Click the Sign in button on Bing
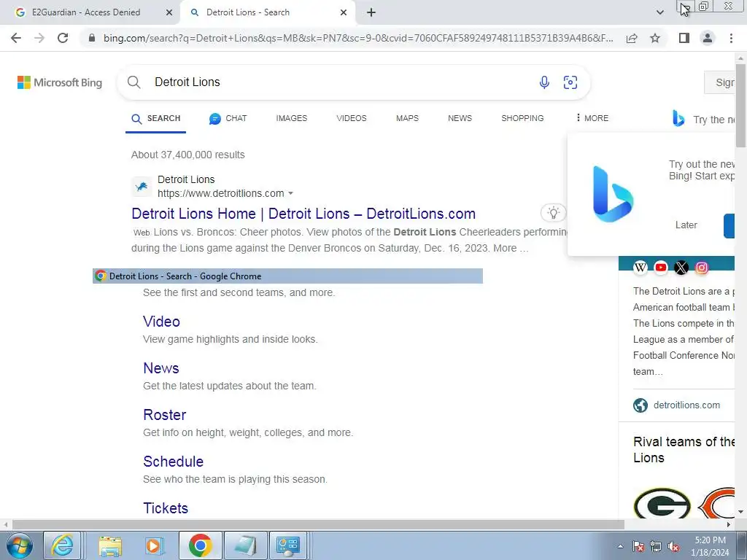Screen dimensions: 747x560 pos(720,82)
